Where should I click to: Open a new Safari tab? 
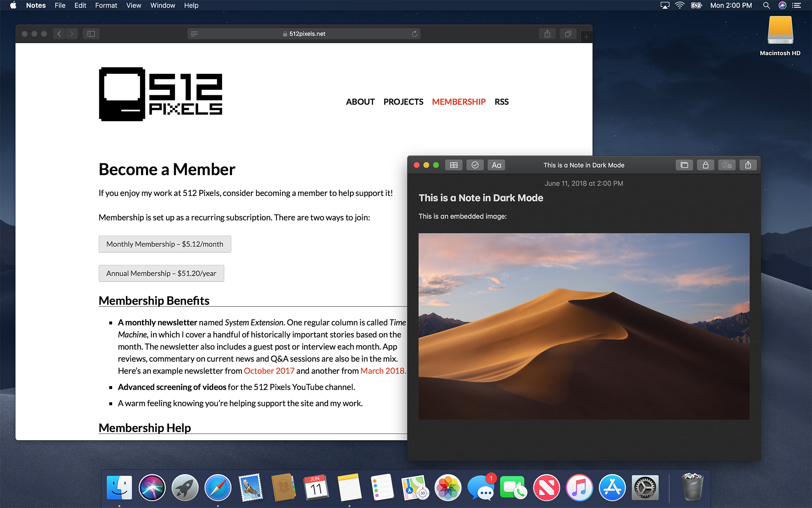tap(586, 37)
